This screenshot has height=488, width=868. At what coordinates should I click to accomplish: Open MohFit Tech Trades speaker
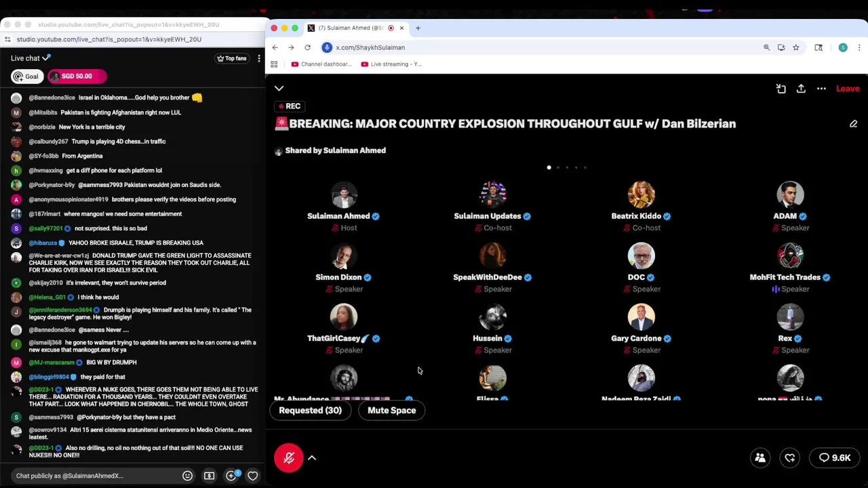pos(790,256)
